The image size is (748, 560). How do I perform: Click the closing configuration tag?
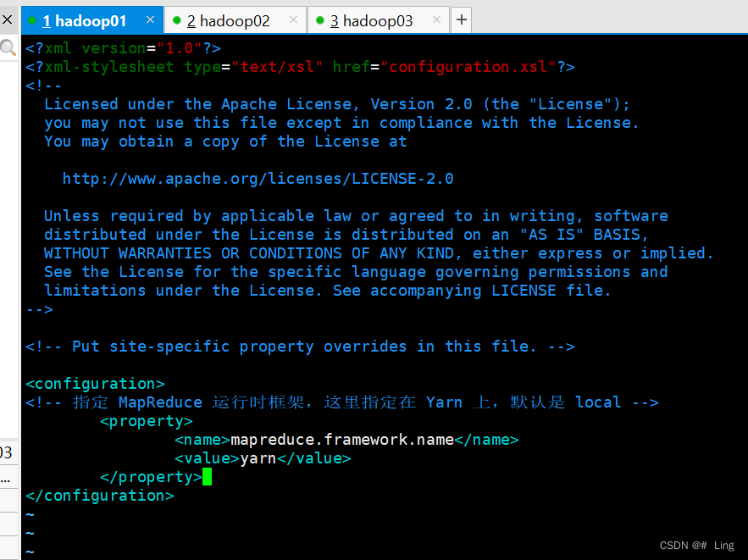point(100,496)
